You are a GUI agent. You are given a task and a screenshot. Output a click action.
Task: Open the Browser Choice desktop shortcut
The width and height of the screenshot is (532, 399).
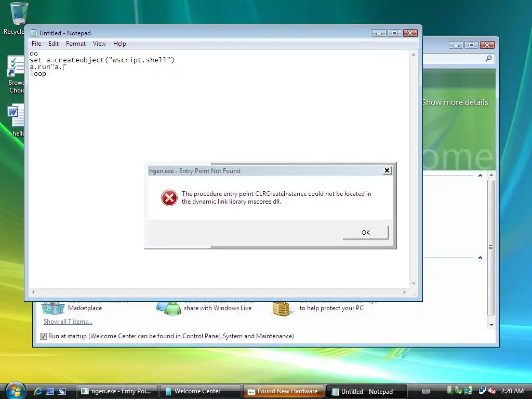coord(16,66)
